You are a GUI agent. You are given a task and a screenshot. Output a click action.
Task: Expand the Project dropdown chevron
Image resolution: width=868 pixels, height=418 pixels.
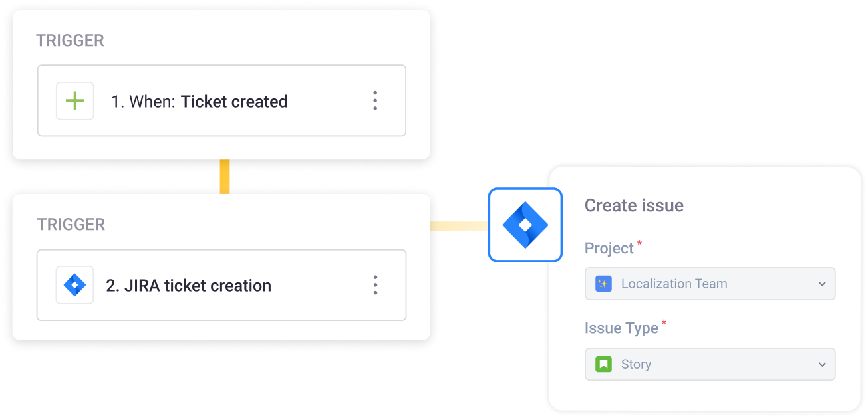coord(822,284)
